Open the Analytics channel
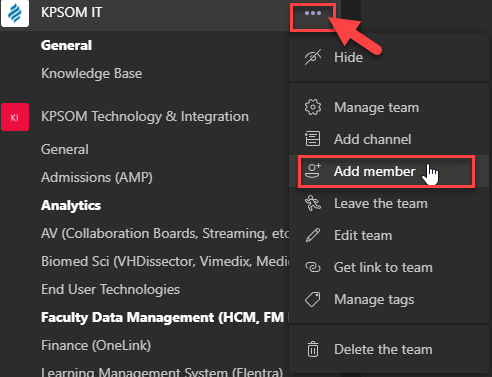Image resolution: width=492 pixels, height=377 pixels. point(71,205)
